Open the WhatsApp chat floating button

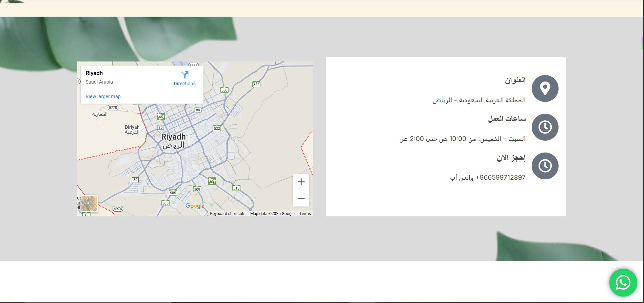[623, 283]
